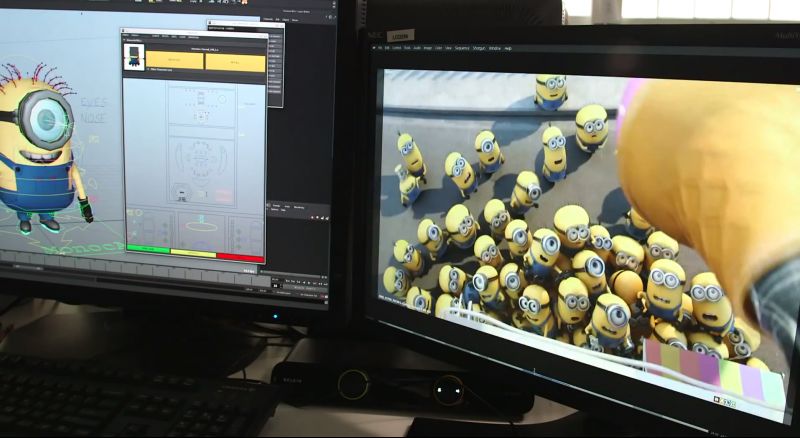Click the play forward button in playback controls
800x438 pixels.
(309, 283)
